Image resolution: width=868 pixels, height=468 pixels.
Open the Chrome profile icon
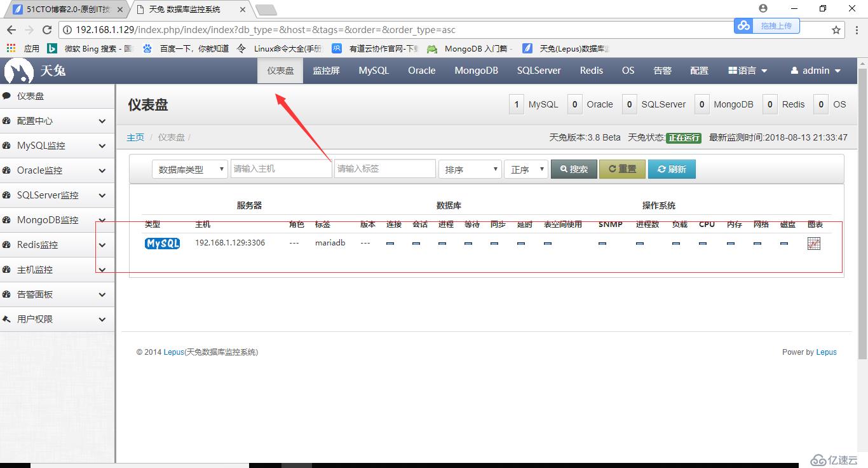point(763,8)
